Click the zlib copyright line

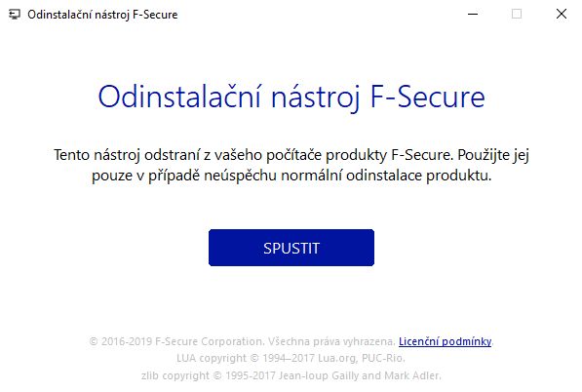tap(291, 375)
